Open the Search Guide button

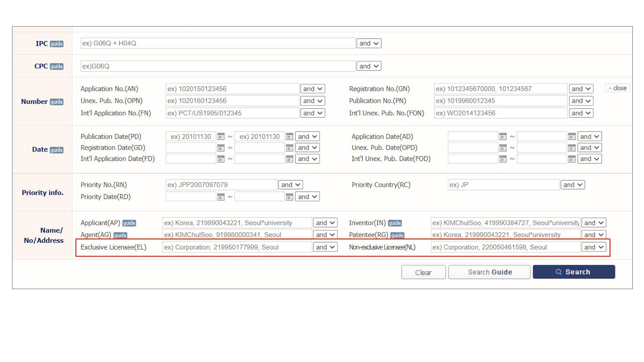click(x=489, y=272)
